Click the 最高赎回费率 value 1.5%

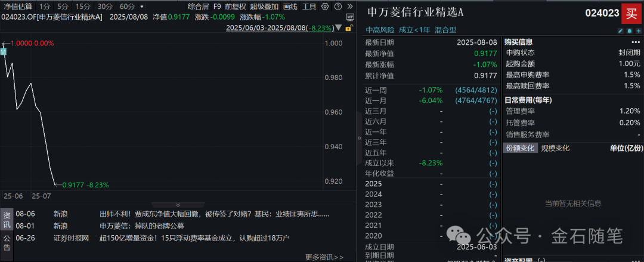click(x=633, y=86)
